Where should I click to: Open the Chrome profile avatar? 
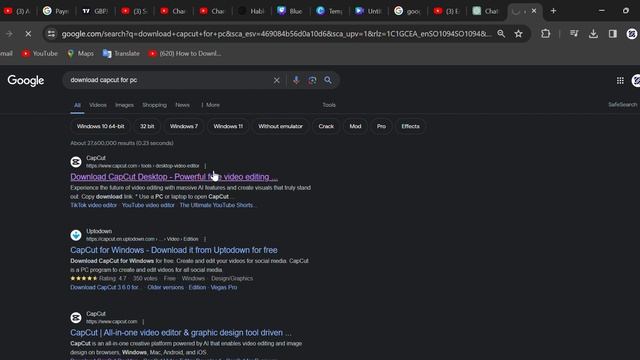pos(632,34)
